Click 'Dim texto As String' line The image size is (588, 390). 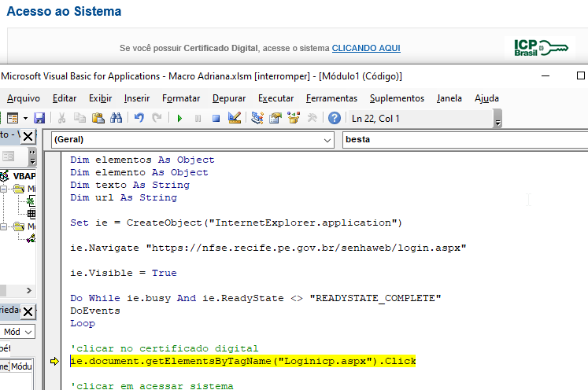coord(130,185)
